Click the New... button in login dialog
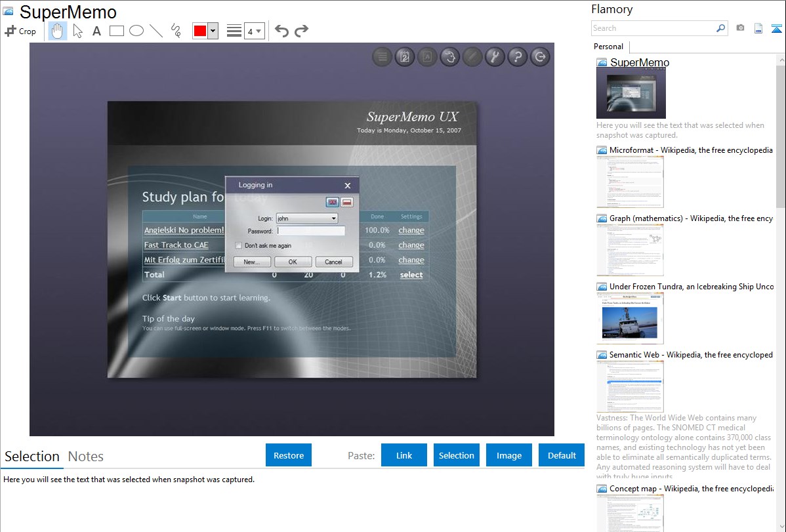This screenshot has height=532, width=786. pos(252,262)
